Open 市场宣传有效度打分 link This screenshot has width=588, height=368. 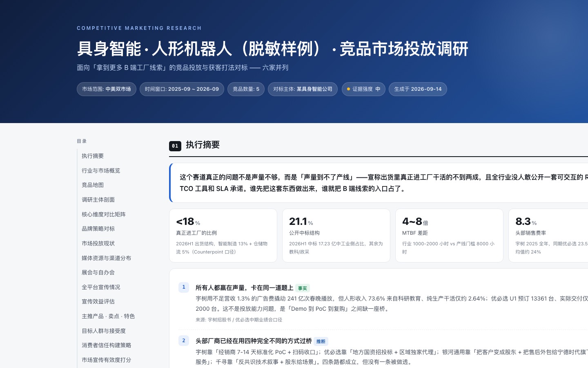click(107, 360)
